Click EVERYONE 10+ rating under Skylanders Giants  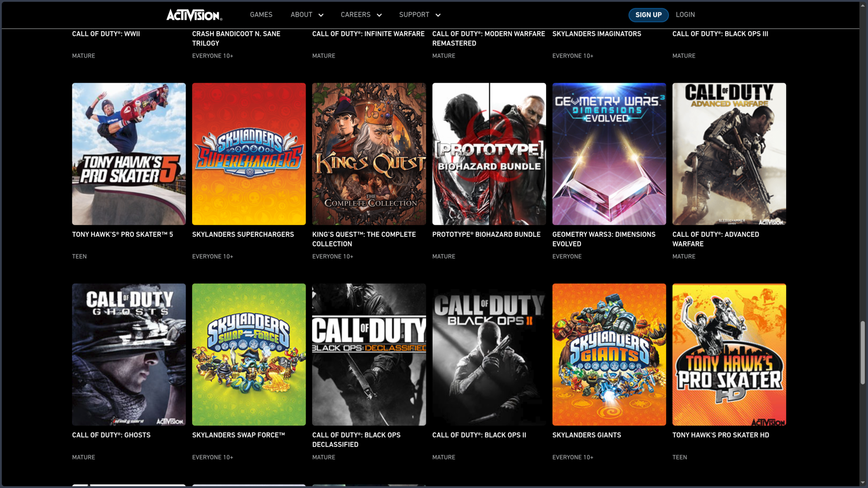point(573,457)
